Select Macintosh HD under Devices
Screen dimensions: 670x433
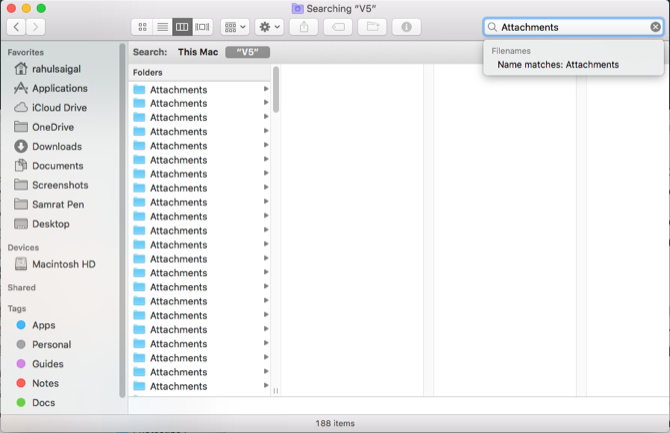click(x=63, y=264)
